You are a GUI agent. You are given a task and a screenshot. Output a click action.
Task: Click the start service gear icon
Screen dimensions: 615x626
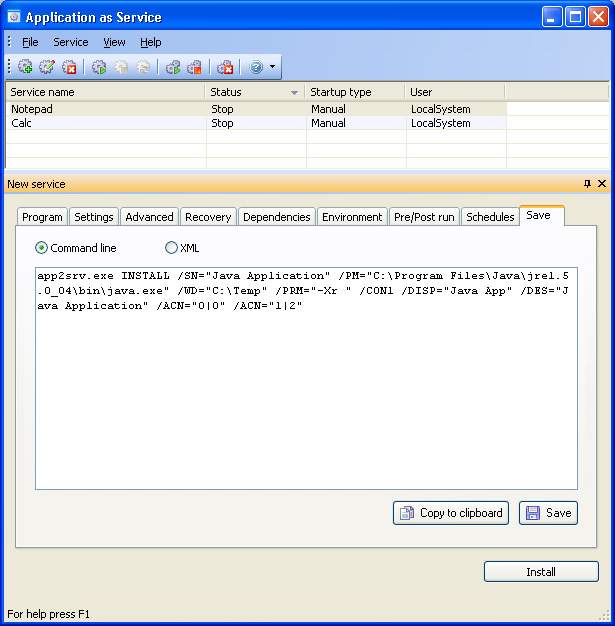[99, 67]
